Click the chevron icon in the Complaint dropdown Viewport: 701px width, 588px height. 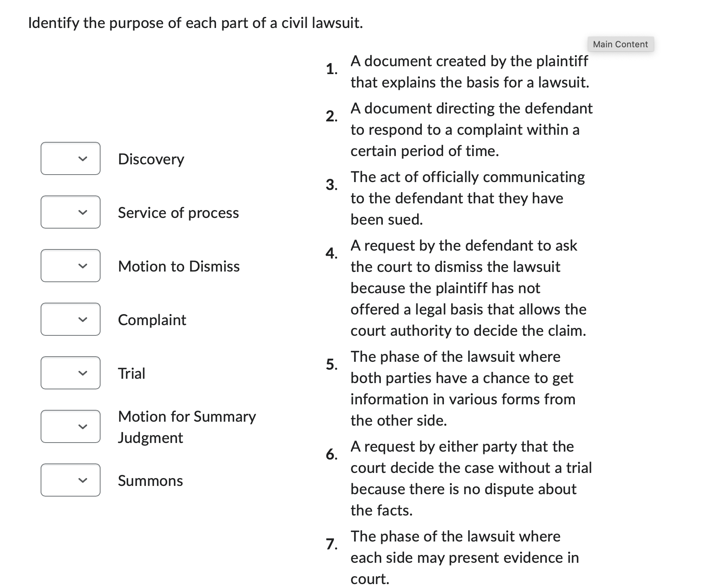click(x=82, y=319)
